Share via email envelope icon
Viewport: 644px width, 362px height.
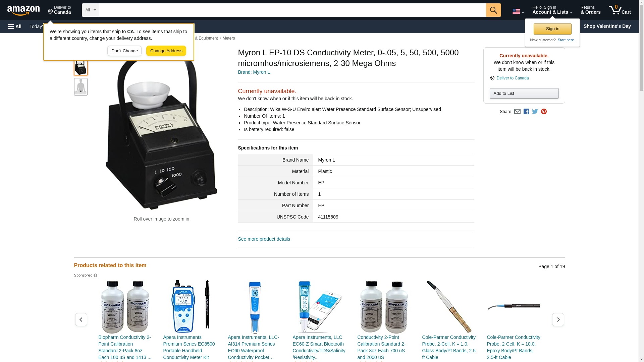pyautogui.click(x=517, y=112)
